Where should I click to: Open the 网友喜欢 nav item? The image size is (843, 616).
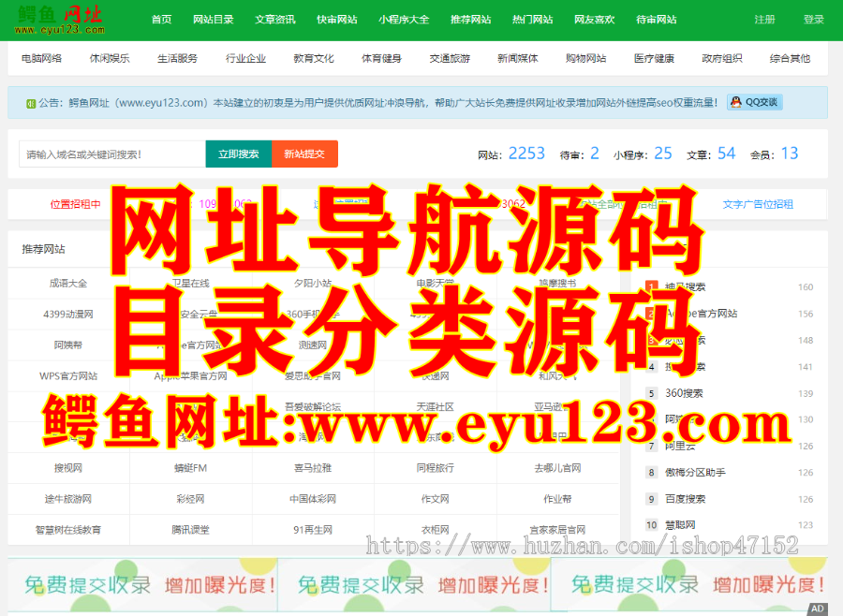pyautogui.click(x=595, y=20)
